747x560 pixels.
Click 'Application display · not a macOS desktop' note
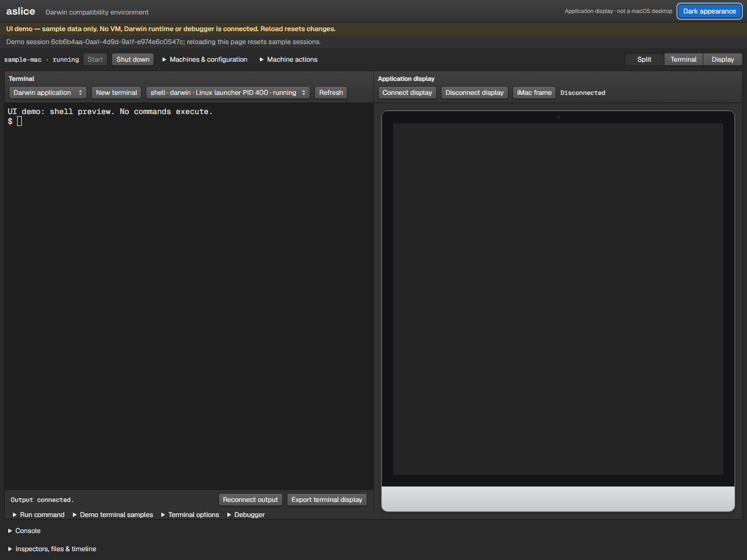tap(618, 11)
